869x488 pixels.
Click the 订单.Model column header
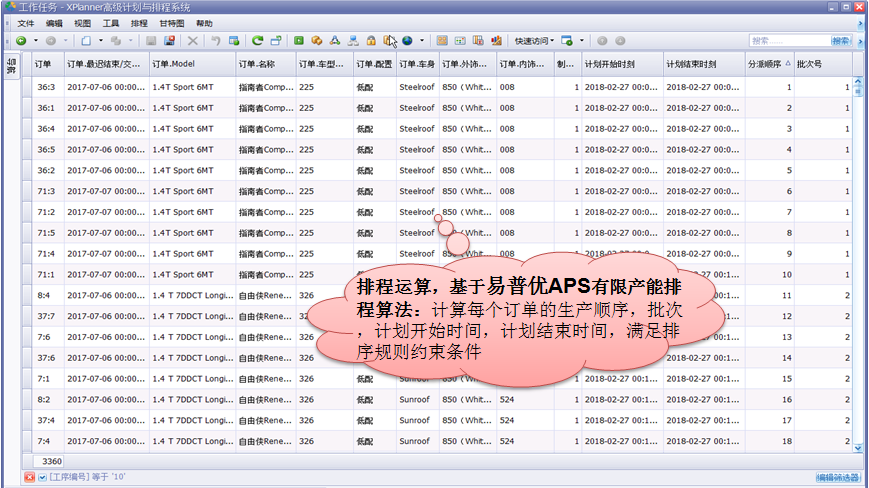192,64
